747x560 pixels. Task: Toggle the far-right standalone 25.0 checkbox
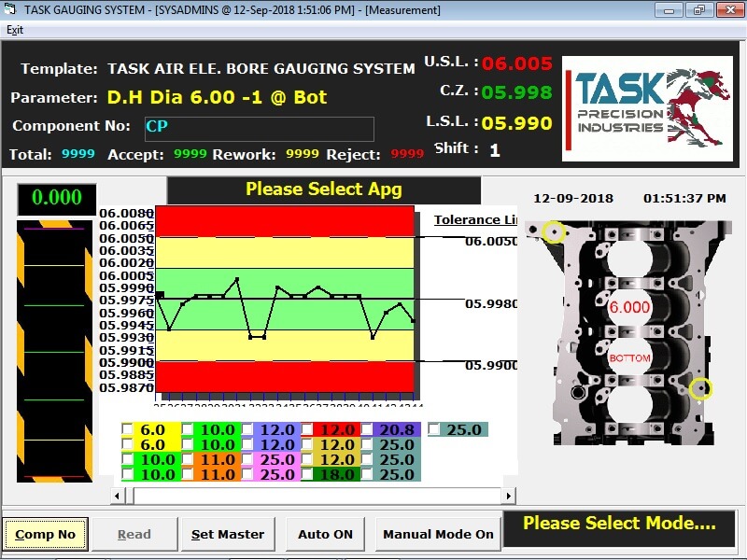(434, 430)
